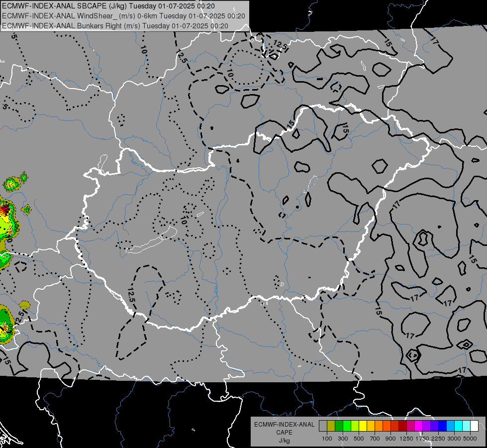Click the 3000 legend tick label

click(x=454, y=439)
